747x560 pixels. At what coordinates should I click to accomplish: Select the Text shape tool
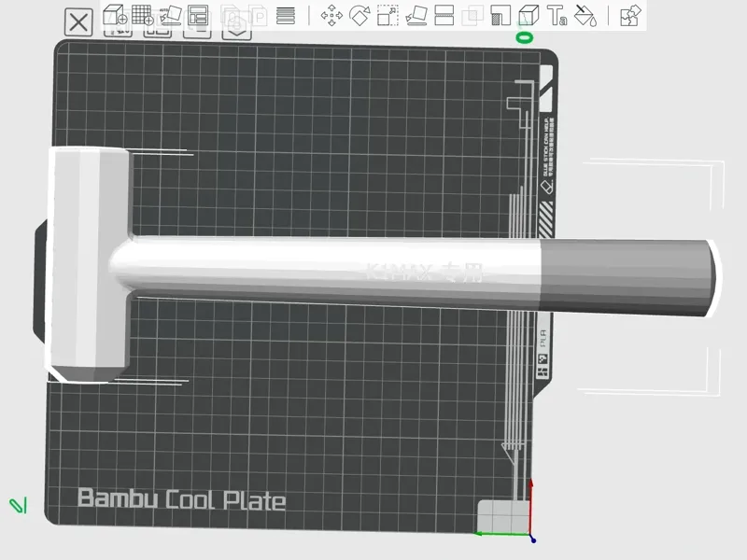coord(557,15)
